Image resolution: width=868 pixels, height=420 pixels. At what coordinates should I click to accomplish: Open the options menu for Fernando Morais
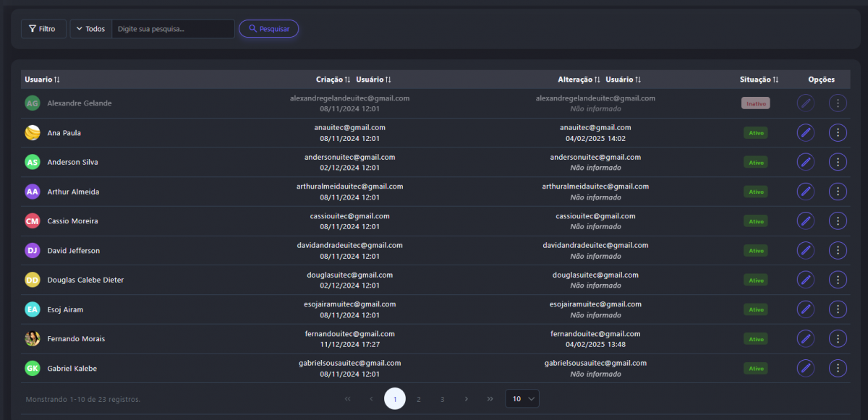tap(838, 338)
